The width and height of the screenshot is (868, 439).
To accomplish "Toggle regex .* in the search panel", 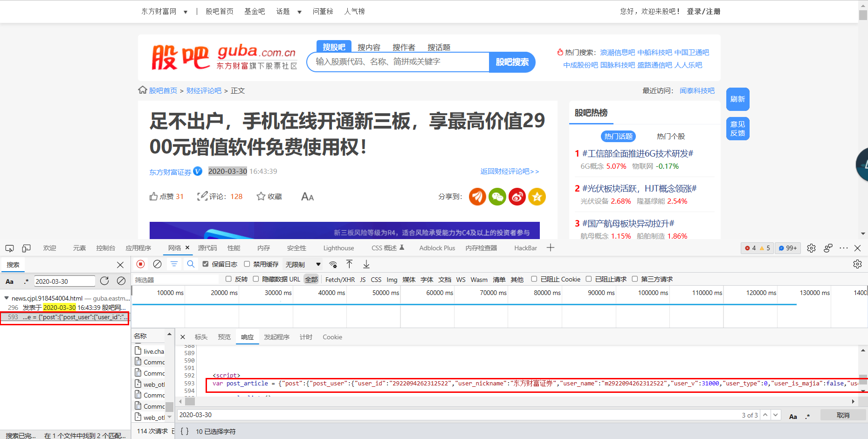I will coord(26,281).
